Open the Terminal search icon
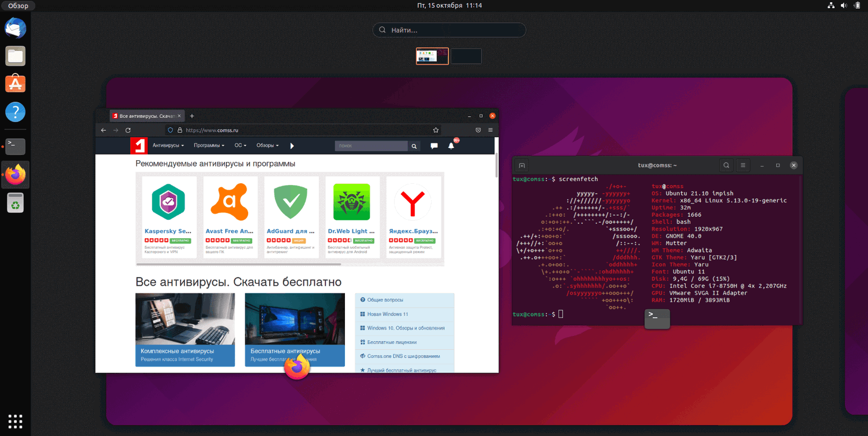The width and height of the screenshot is (868, 436). 726,165
